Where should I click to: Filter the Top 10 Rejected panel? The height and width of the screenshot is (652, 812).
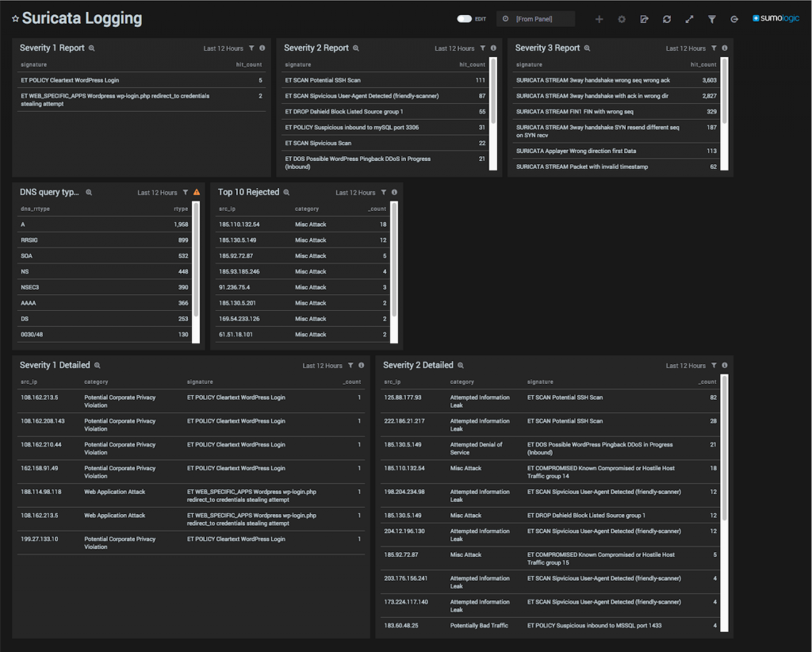coord(384,192)
